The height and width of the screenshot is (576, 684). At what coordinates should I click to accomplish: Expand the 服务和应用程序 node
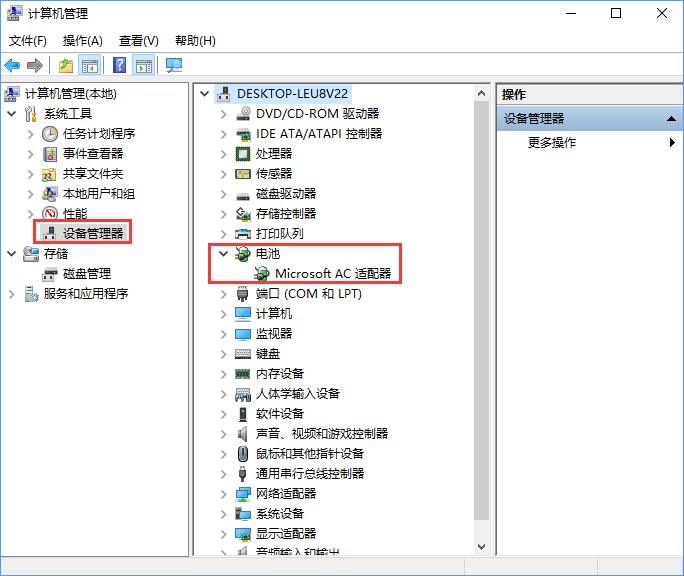[12, 294]
